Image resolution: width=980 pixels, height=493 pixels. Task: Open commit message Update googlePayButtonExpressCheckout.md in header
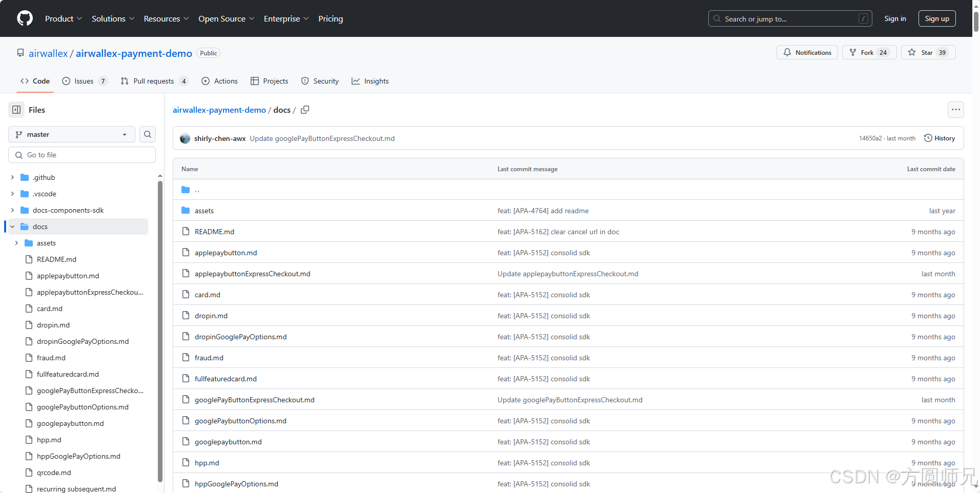(x=322, y=138)
